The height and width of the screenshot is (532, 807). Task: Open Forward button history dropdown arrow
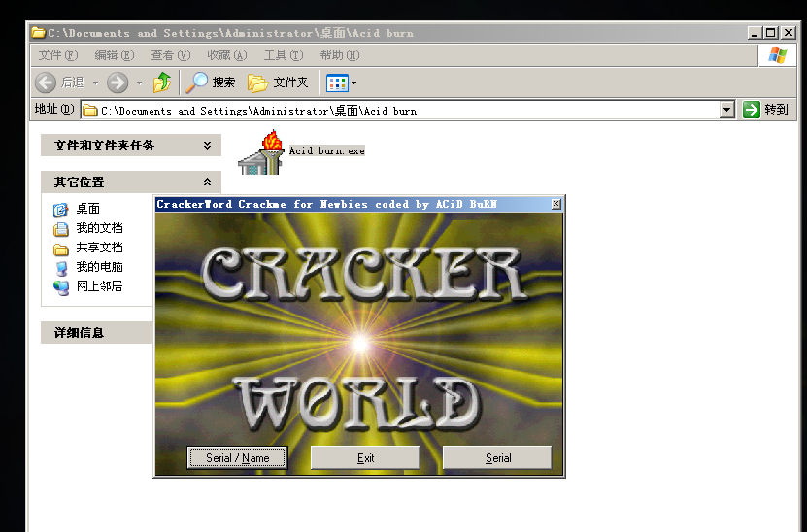pyautogui.click(x=140, y=83)
